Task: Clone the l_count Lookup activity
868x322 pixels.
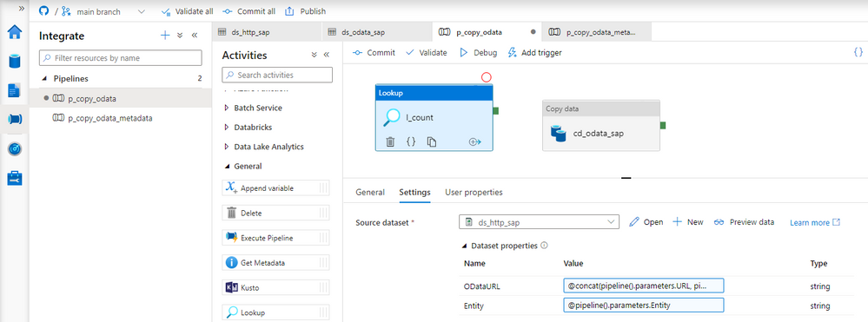Action: pos(432,141)
